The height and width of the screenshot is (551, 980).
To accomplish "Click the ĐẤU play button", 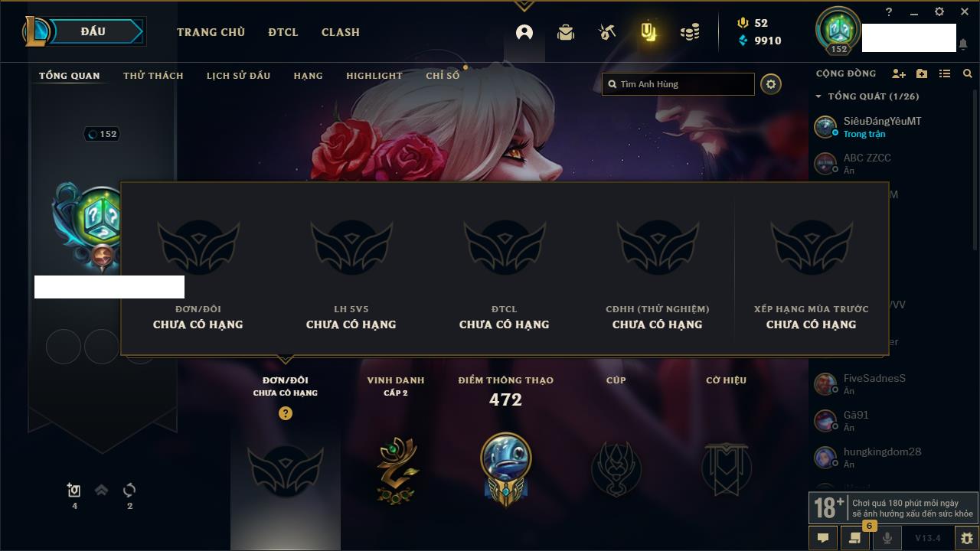I will point(92,31).
